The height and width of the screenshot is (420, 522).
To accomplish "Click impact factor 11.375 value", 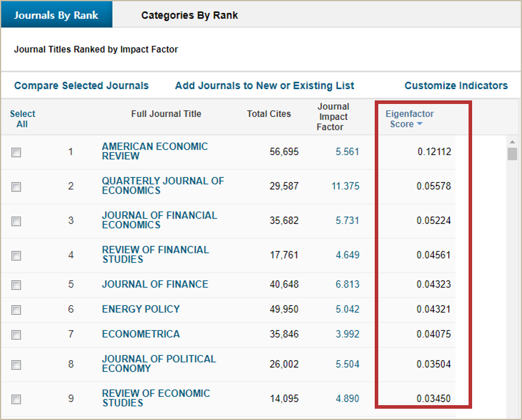I will coord(345,186).
